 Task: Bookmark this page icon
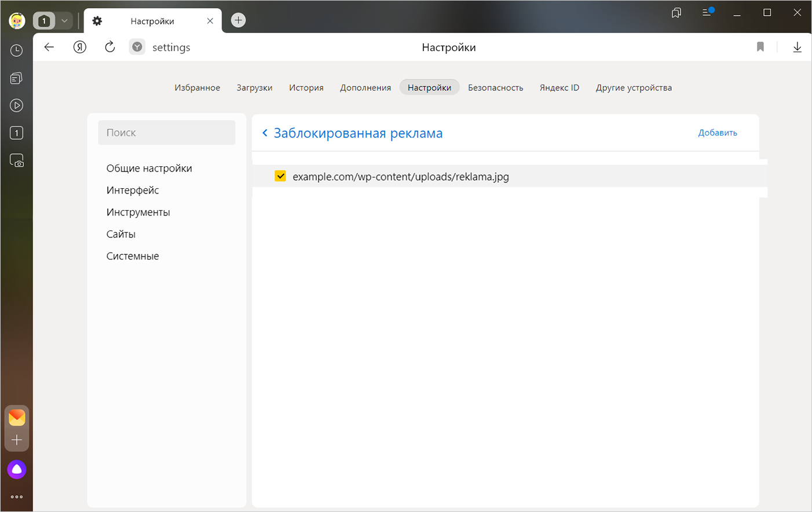point(760,47)
